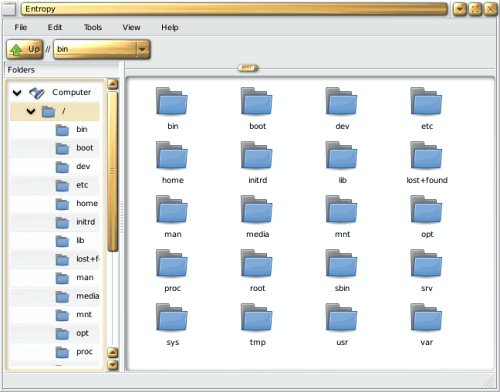Click the root / folder icon in tree
The height and width of the screenshot is (392, 500).
click(x=48, y=112)
